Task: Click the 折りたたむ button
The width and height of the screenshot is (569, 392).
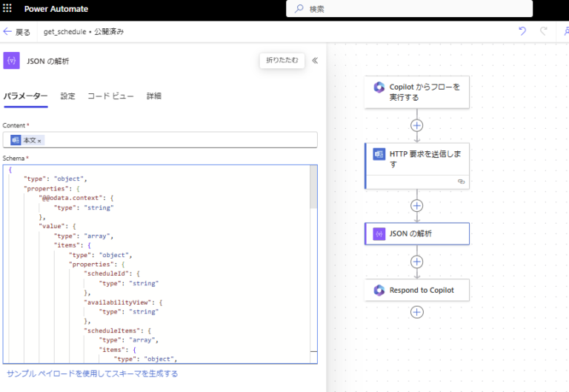Action: (282, 61)
